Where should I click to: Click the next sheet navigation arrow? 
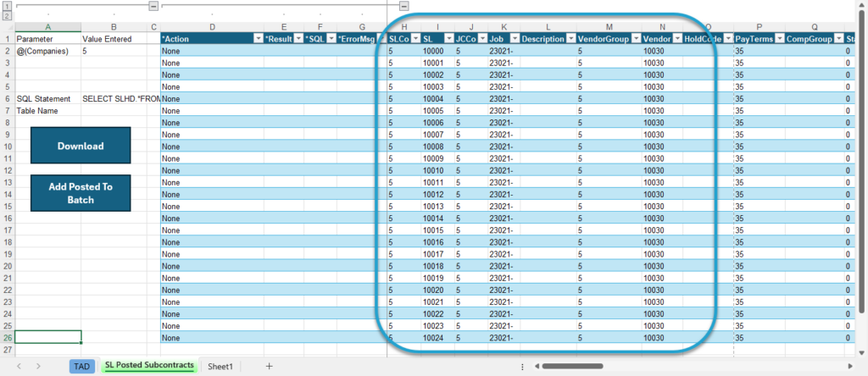coord(38,366)
